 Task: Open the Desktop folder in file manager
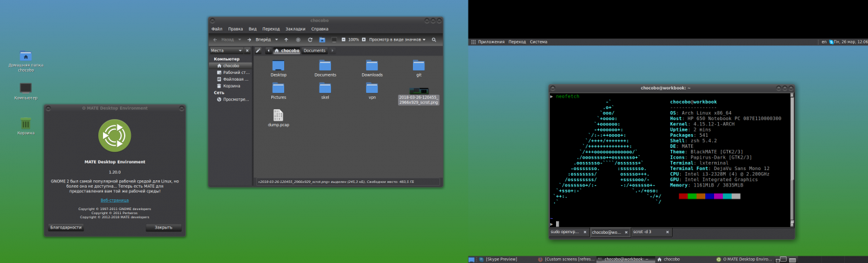tap(278, 65)
